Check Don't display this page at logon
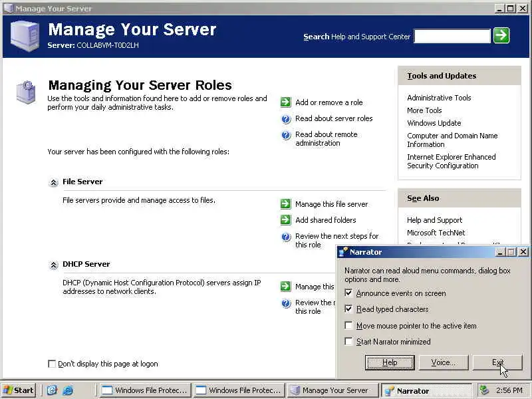Viewport: 532px width, 399px height. pos(52,364)
